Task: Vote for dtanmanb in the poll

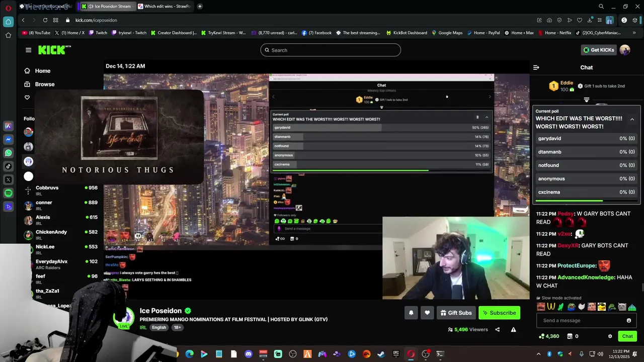Action: tap(586, 152)
